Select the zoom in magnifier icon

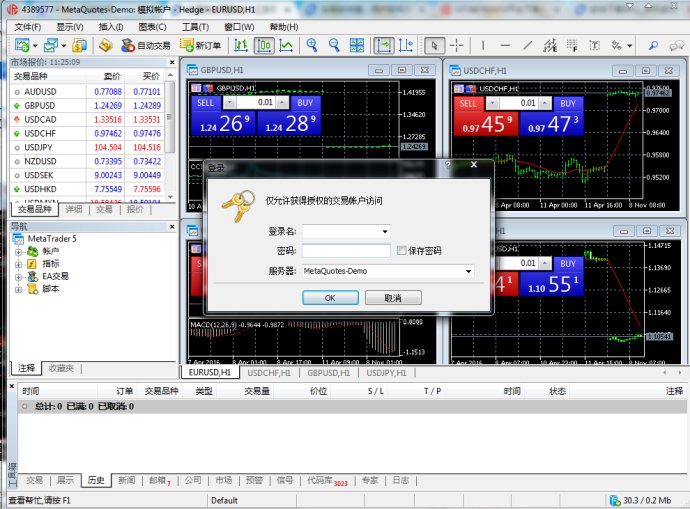(312, 45)
